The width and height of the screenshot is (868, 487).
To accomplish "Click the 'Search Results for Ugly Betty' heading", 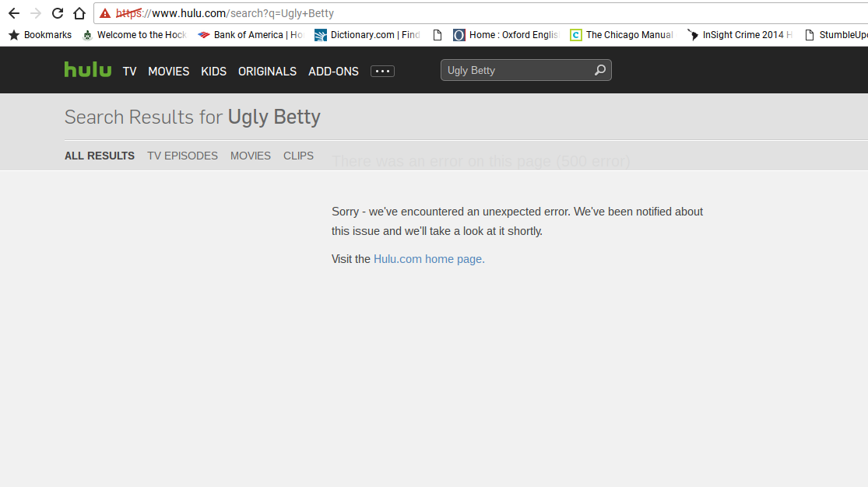I will click(192, 117).
